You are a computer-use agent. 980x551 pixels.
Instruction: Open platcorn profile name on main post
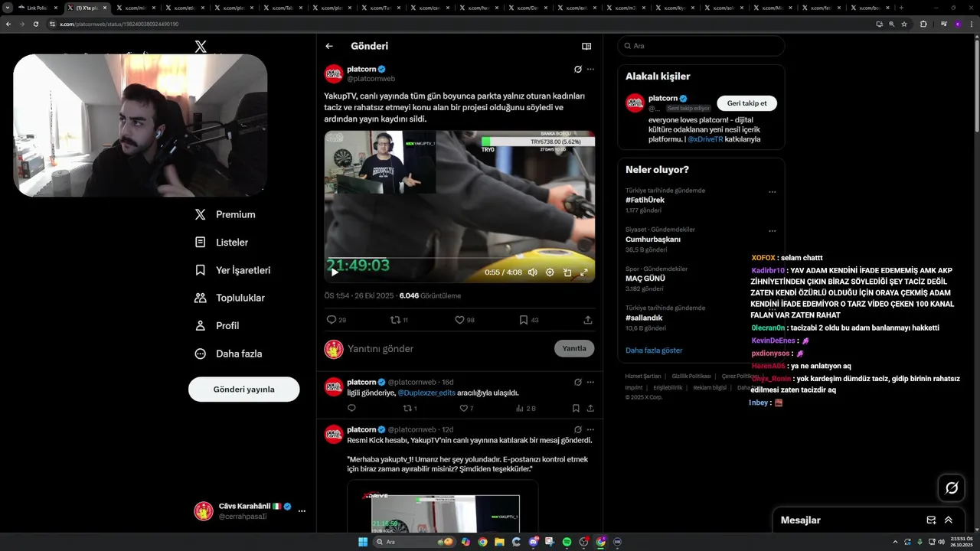coord(361,69)
